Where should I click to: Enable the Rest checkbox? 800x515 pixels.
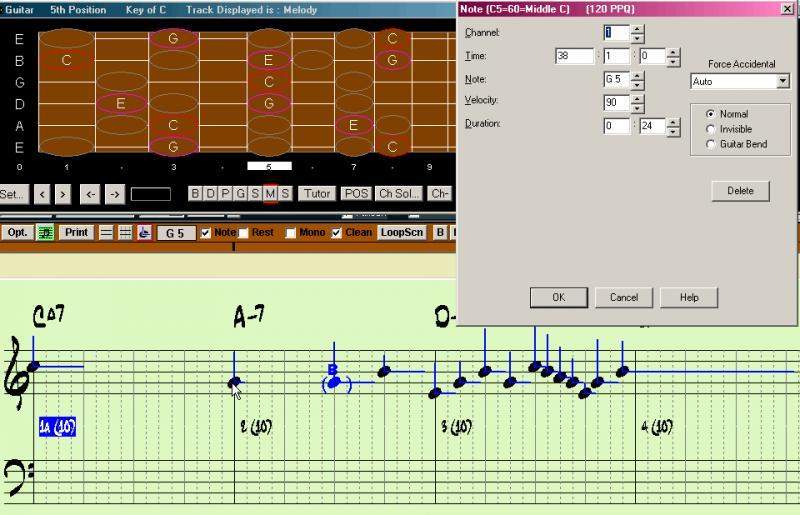click(x=244, y=233)
